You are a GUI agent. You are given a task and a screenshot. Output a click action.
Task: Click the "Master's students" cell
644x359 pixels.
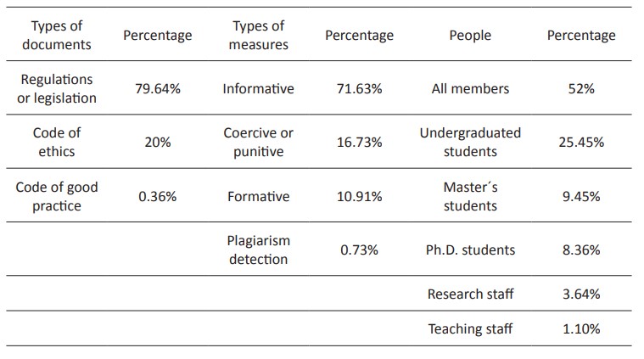point(470,196)
